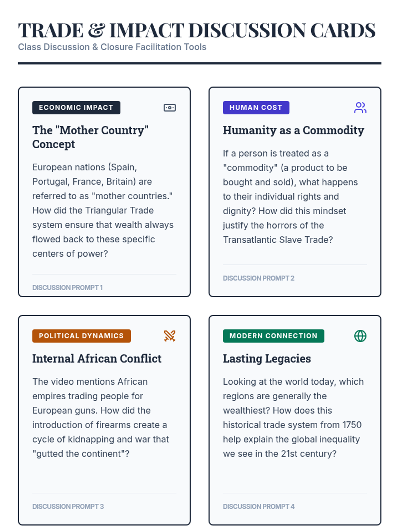This screenshot has width=399, height=532.
Task: Open 'The "Mother Country" Concept' card title
Action: [90, 137]
